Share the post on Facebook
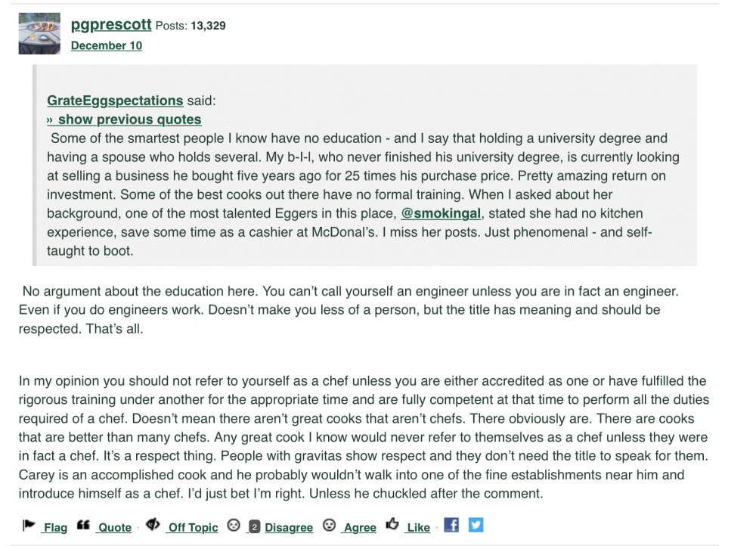The width and height of the screenshot is (756, 546). [x=451, y=524]
